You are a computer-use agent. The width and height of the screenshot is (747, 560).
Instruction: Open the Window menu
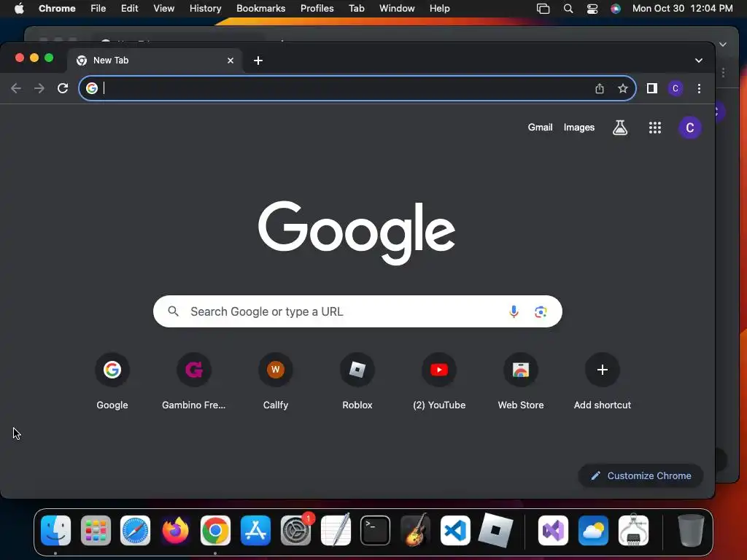[x=397, y=8]
